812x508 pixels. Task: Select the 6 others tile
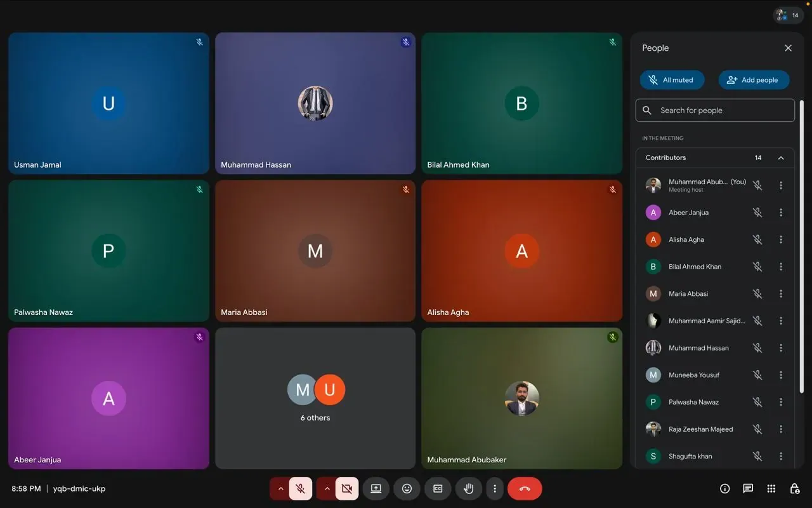coord(315,398)
